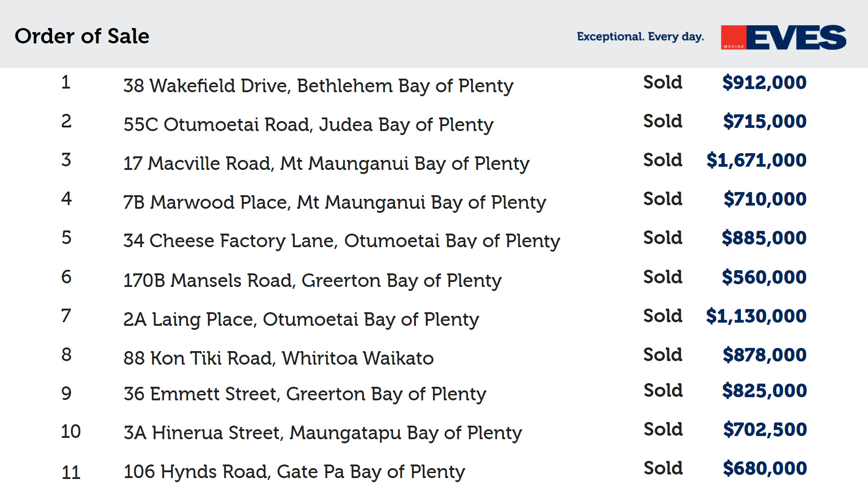Image resolution: width=868 pixels, height=488 pixels.
Task: Click the $1,130,000 sold price
Action: pos(756,316)
